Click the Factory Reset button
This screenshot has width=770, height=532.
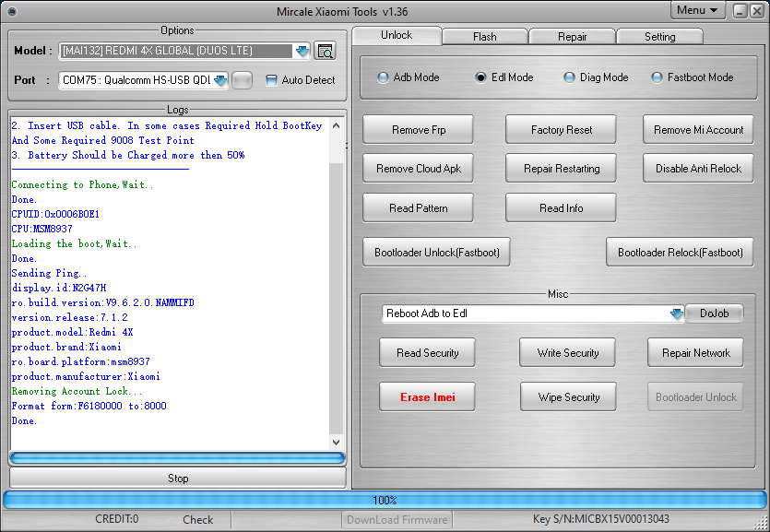561,130
